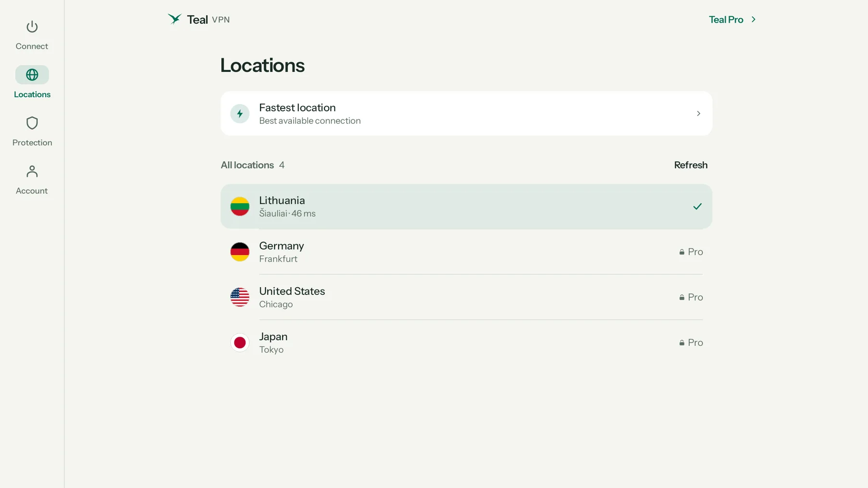Click the Lithuania flag icon
The width and height of the screenshot is (868, 488).
[x=240, y=207]
